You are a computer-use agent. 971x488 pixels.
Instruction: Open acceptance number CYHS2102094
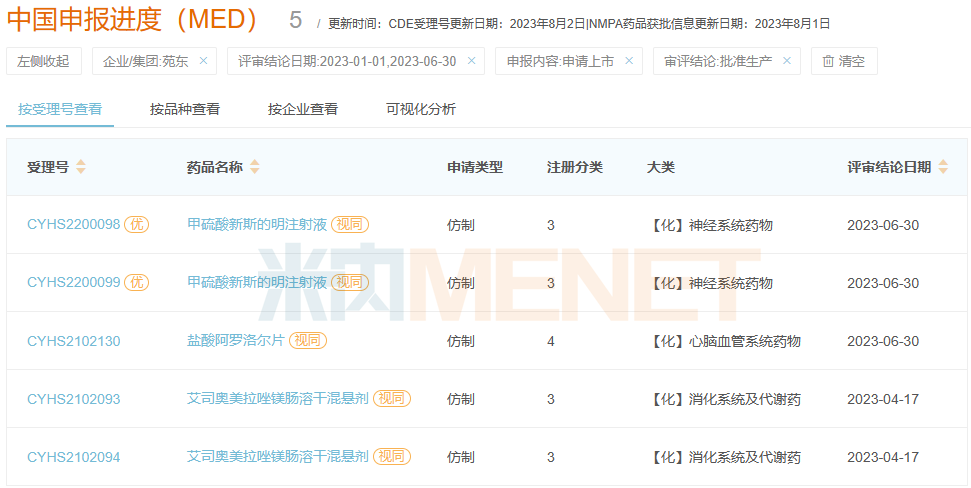(74, 458)
